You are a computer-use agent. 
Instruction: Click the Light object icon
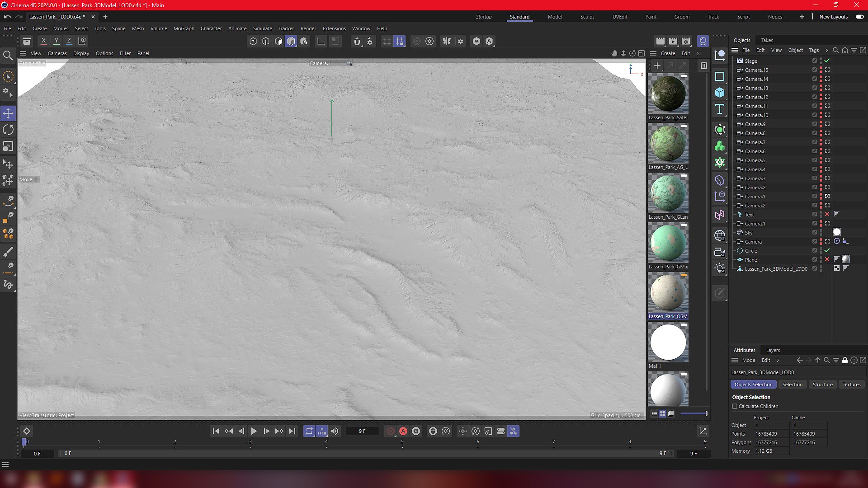coord(720,268)
